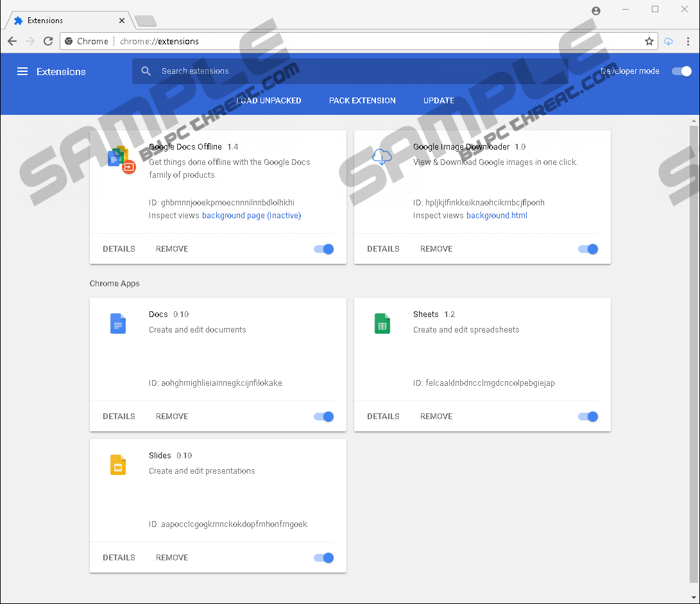Open Details for Google Image Downloader

383,249
